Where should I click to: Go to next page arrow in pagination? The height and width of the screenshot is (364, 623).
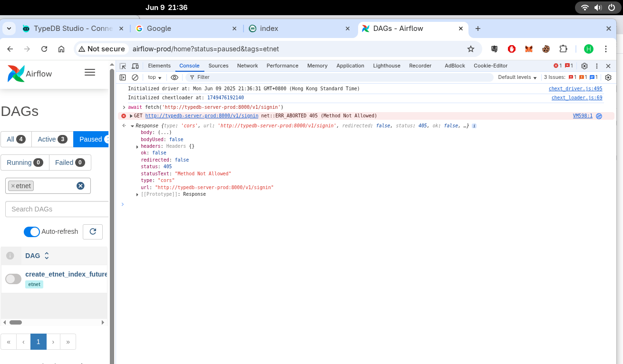[53, 342]
